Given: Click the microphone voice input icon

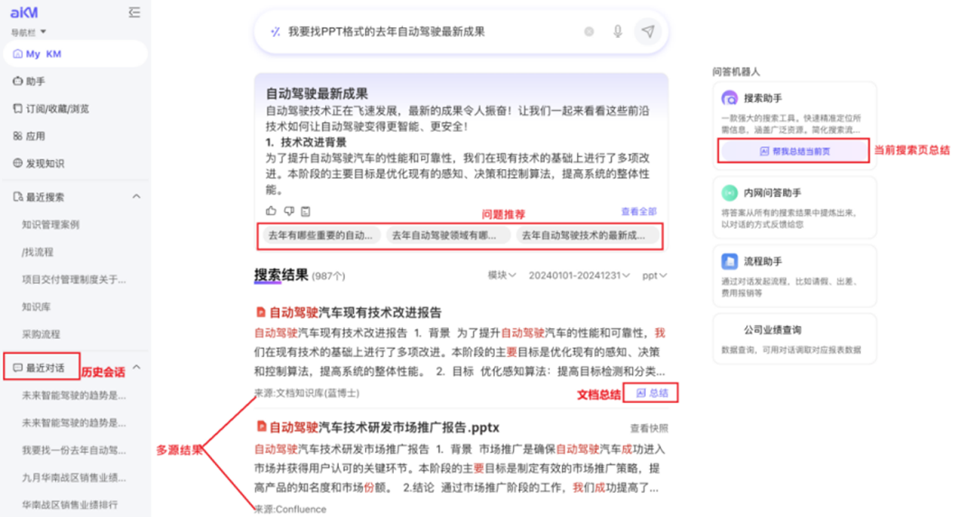Looking at the screenshot, I should click(618, 32).
